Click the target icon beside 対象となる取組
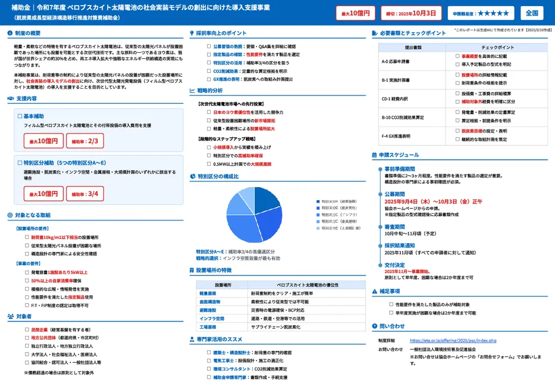Image resolution: width=555 pixels, height=392 pixels. click(11, 215)
